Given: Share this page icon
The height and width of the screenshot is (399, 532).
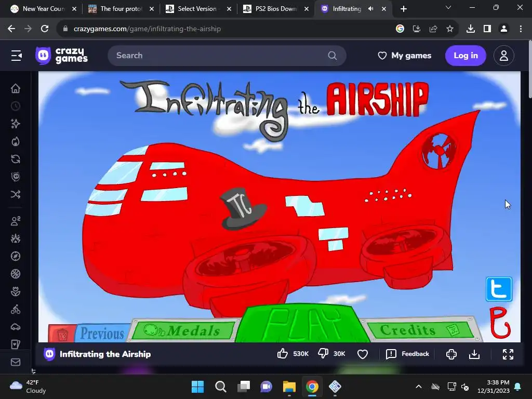Looking at the screenshot, I should 433,29.
